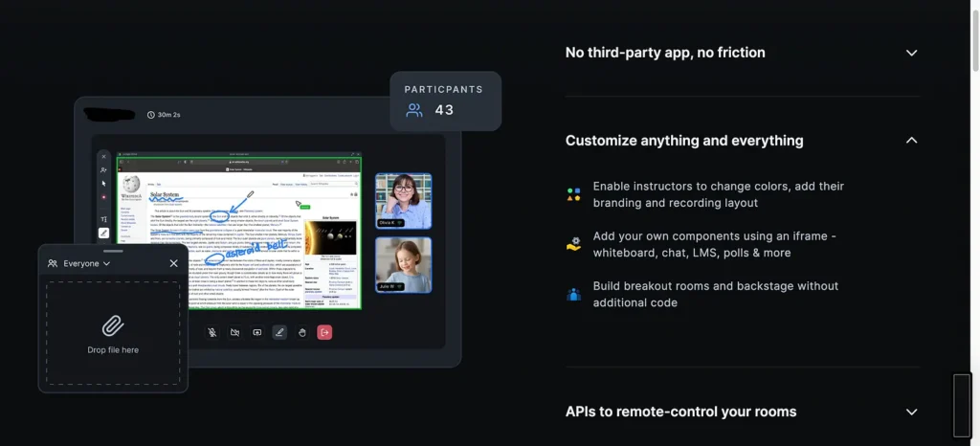Close the file sharing panel
The width and height of the screenshot is (980, 446).
173,263
